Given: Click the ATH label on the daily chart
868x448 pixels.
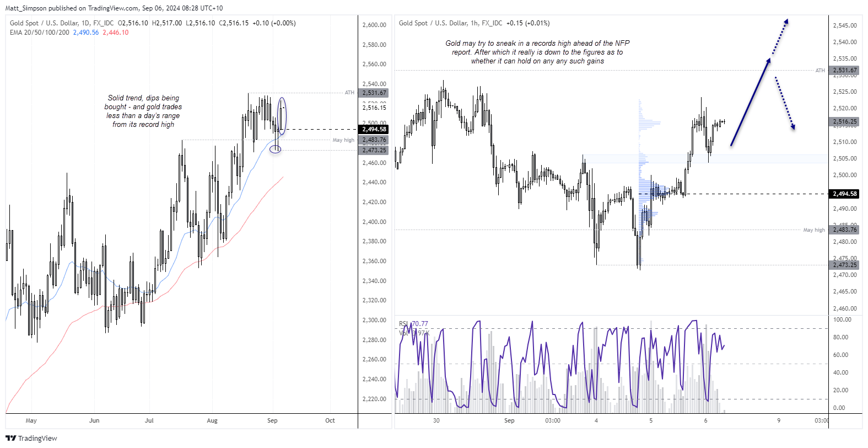Looking at the screenshot, I should tap(349, 93).
